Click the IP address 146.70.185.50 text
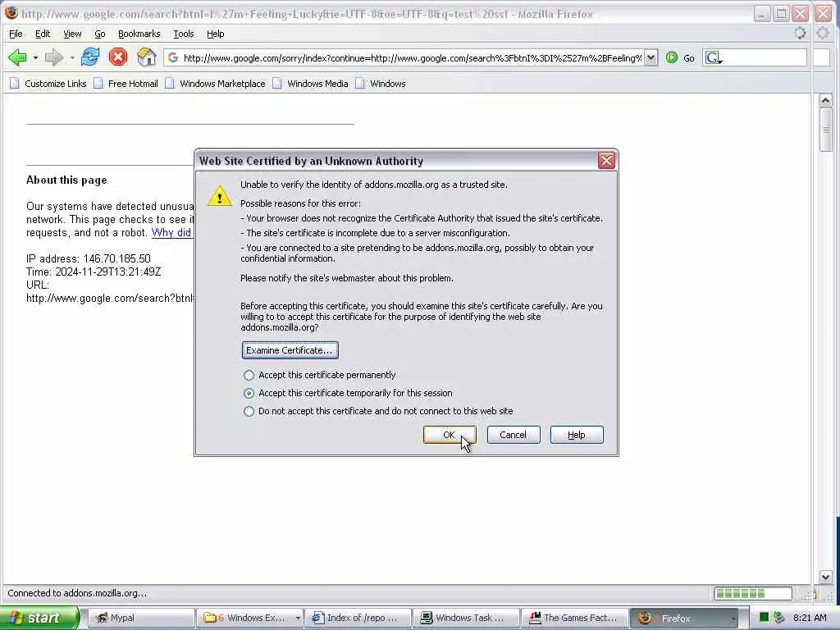840x630 pixels. pos(89,258)
